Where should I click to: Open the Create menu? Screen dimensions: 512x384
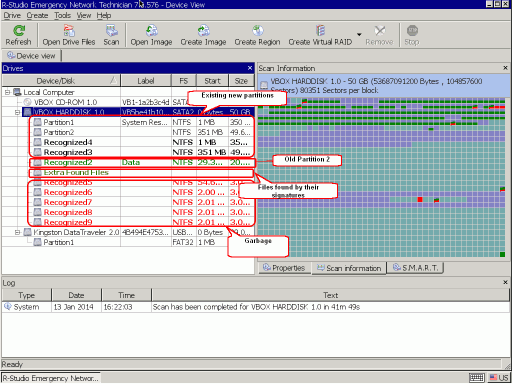37,15
